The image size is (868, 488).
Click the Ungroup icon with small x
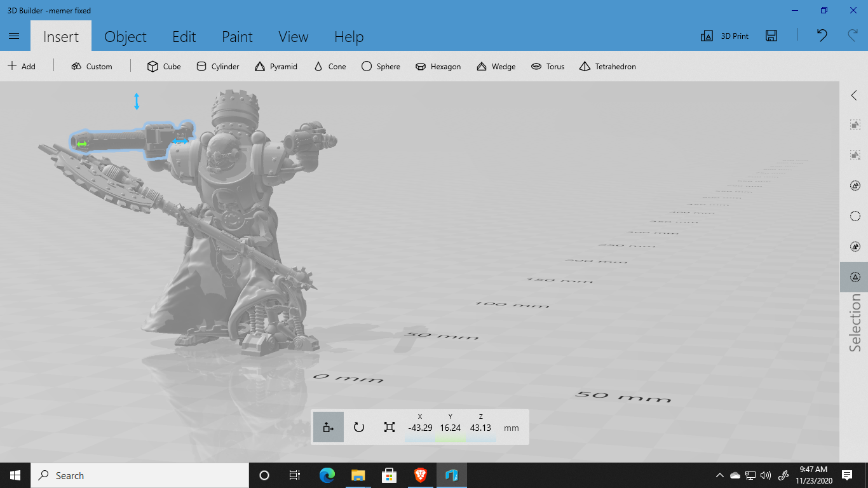[855, 155]
